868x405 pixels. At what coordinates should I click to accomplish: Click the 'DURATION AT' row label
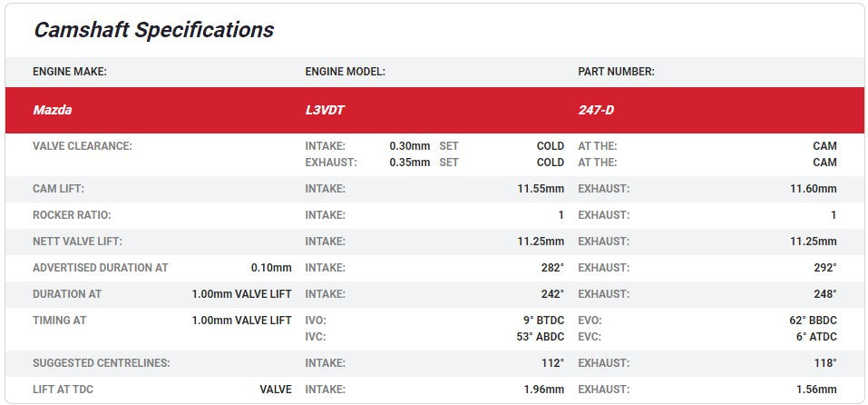pyautogui.click(x=67, y=294)
